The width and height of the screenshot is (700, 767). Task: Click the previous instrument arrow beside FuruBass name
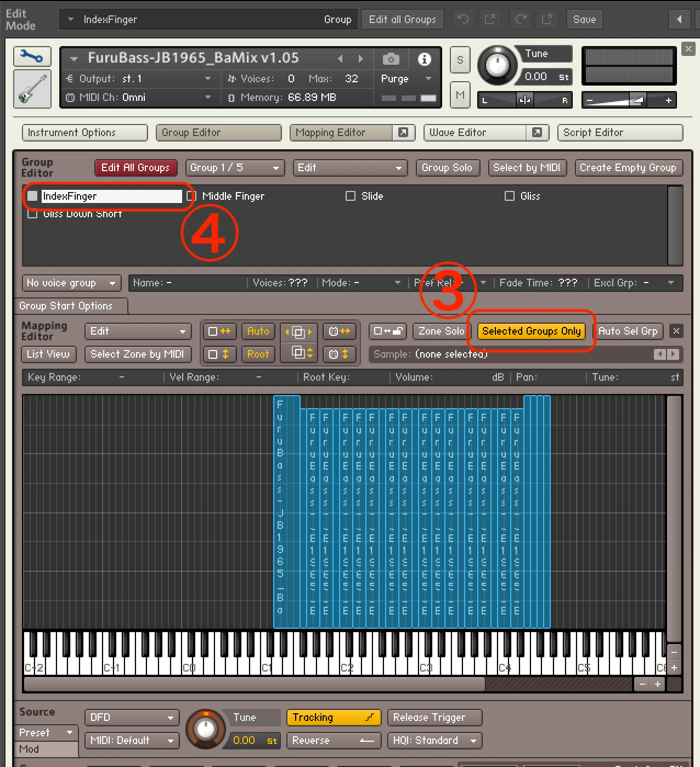(x=341, y=59)
